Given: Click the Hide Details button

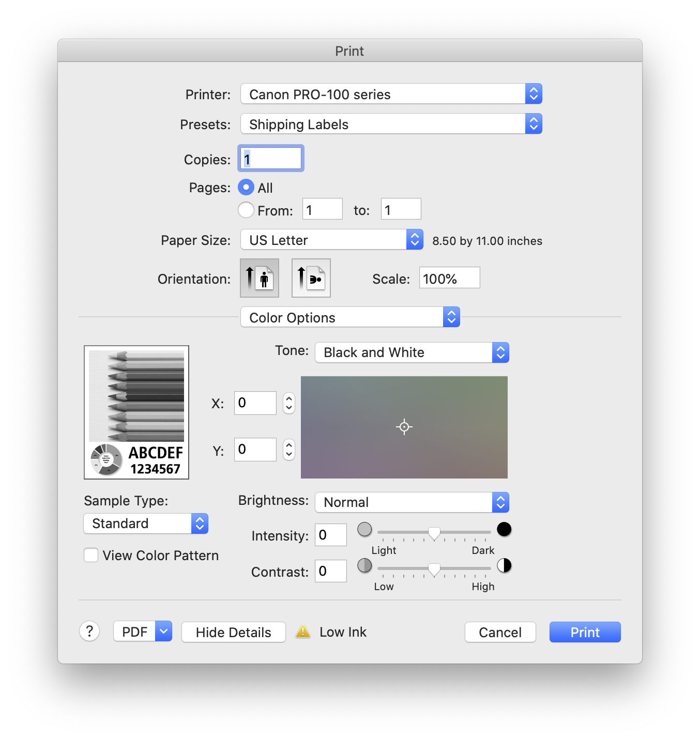Looking at the screenshot, I should coord(233,632).
